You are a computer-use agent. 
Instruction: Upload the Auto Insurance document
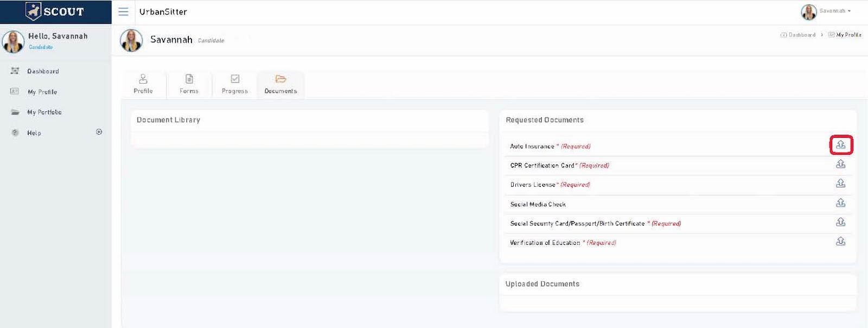click(841, 145)
